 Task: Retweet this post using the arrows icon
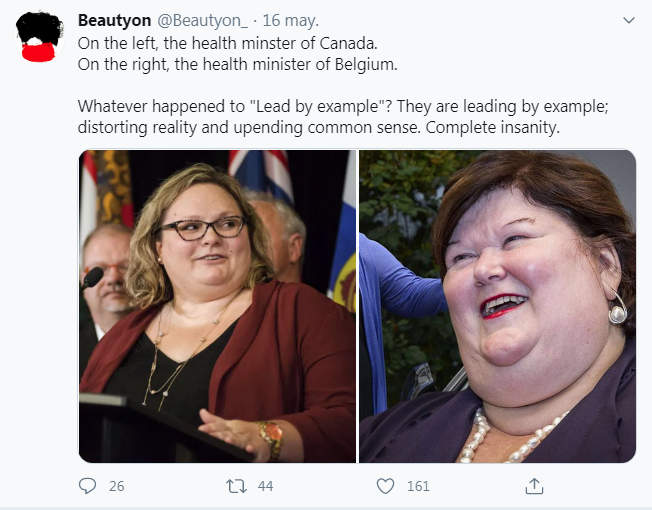coord(236,486)
